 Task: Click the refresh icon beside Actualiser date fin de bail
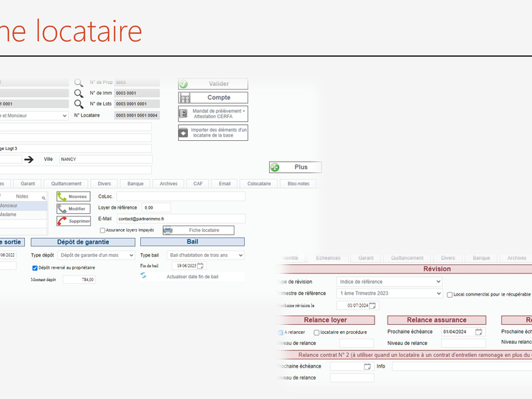pyautogui.click(x=144, y=275)
